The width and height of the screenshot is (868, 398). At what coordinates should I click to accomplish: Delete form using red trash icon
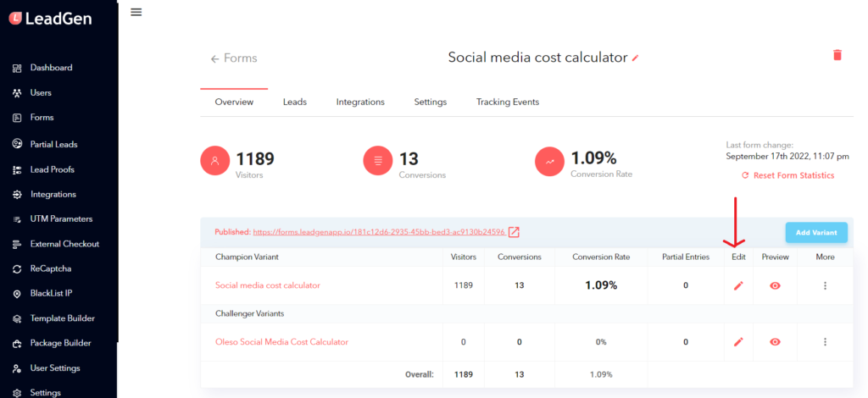(x=837, y=55)
